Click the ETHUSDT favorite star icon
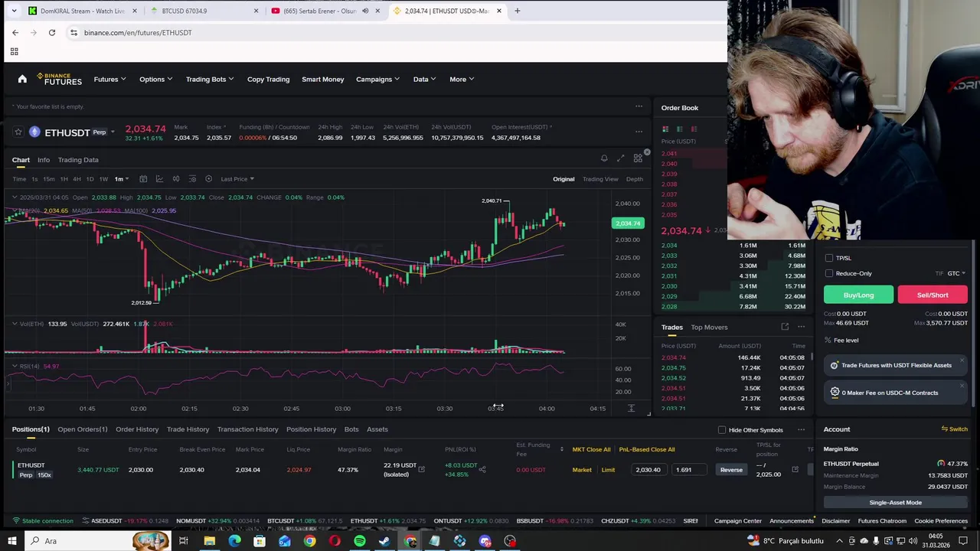The image size is (980, 551). point(18,132)
